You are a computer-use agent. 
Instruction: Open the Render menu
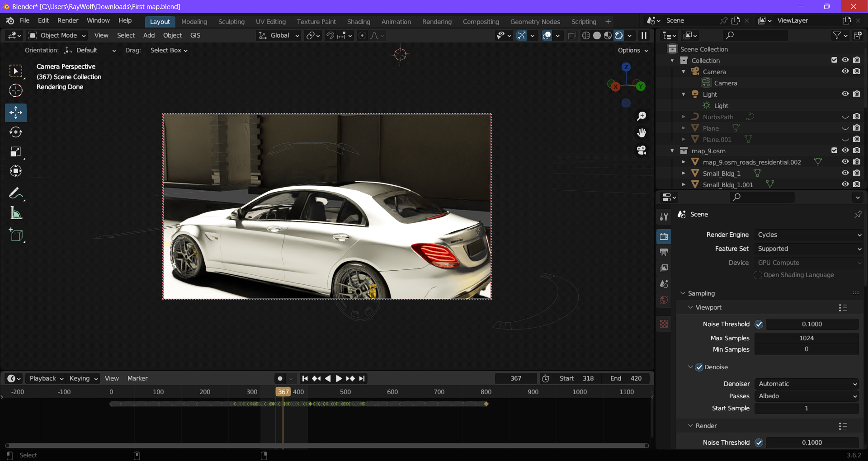tap(68, 20)
